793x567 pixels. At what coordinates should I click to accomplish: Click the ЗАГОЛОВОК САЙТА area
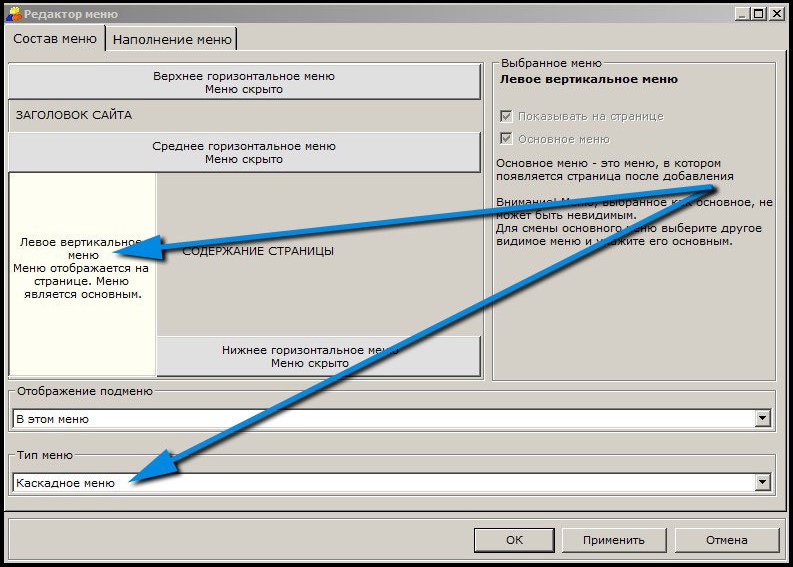74,115
